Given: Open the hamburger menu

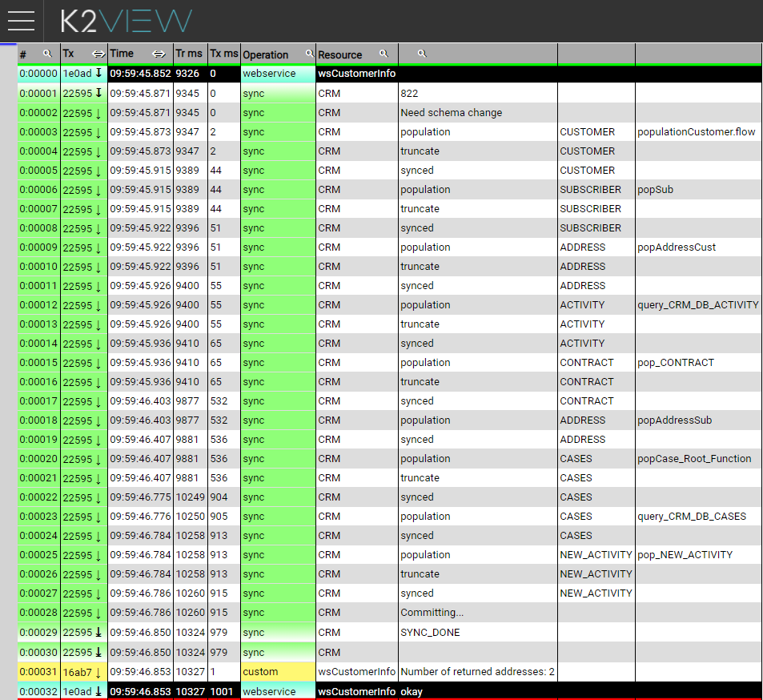Looking at the screenshot, I should (22, 21).
